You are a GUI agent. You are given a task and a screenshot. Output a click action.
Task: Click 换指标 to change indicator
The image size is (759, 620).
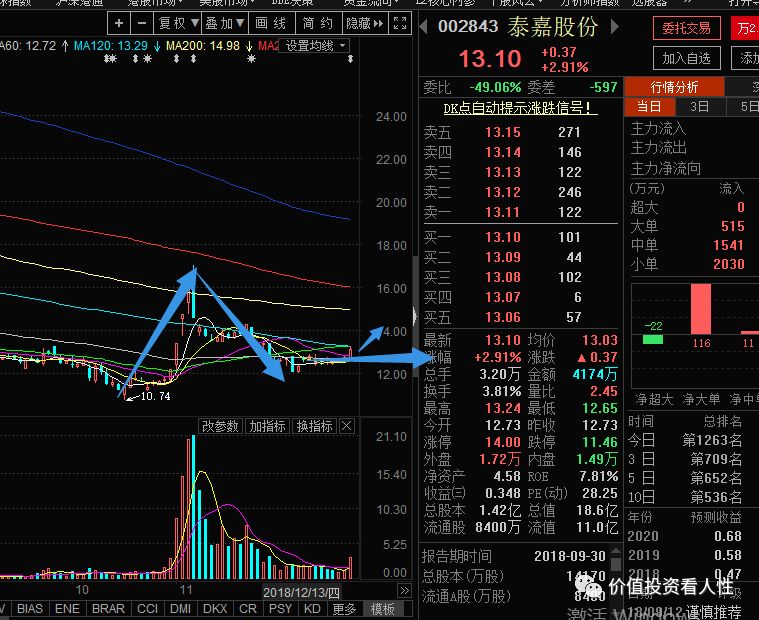click(315, 426)
